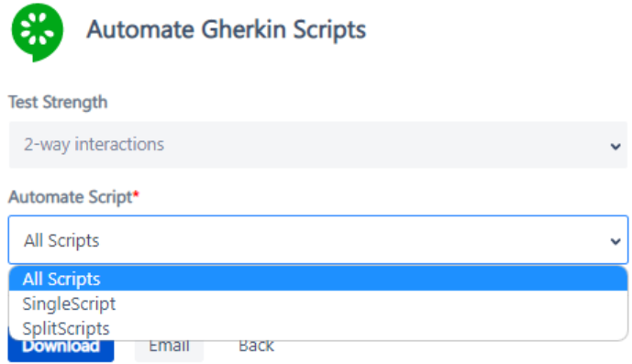Click the Automate Script combo box
632x364 pixels.
click(318, 240)
